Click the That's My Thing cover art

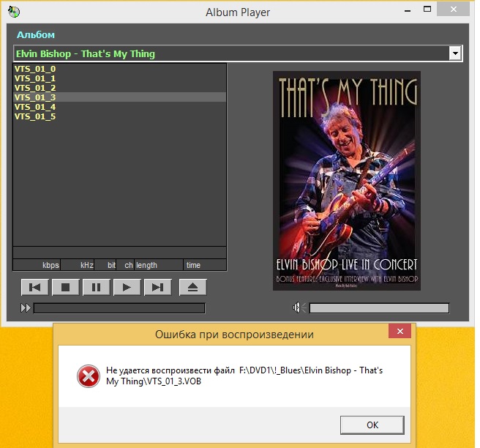(347, 181)
